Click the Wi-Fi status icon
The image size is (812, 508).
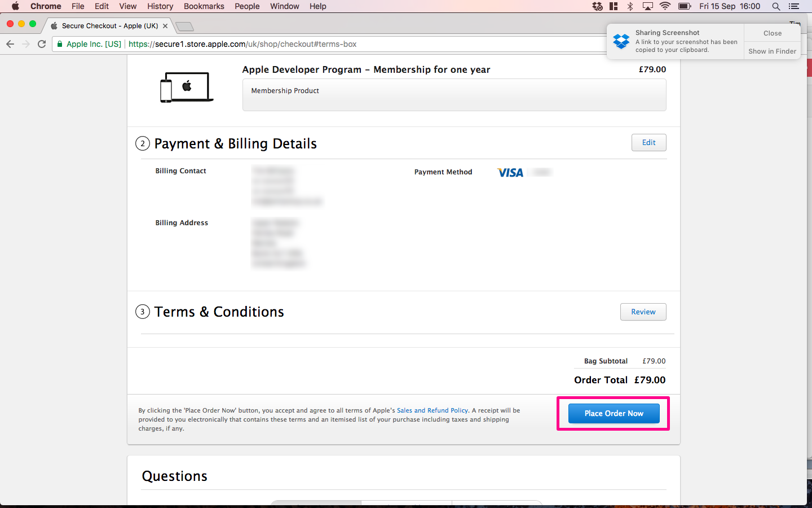(665, 6)
